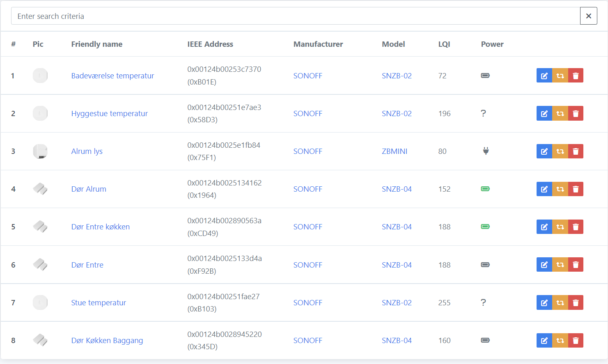
Task: Click inside the search criteria input field
Action: 287,16
